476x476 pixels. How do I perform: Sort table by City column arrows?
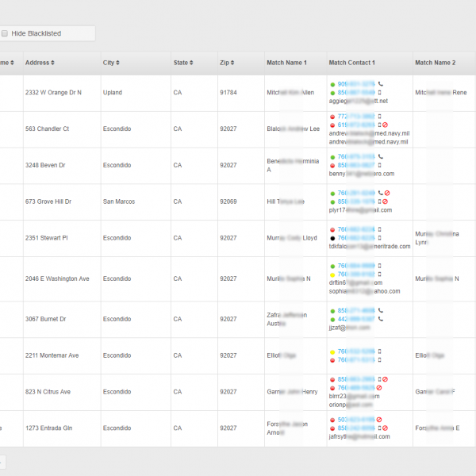click(117, 63)
